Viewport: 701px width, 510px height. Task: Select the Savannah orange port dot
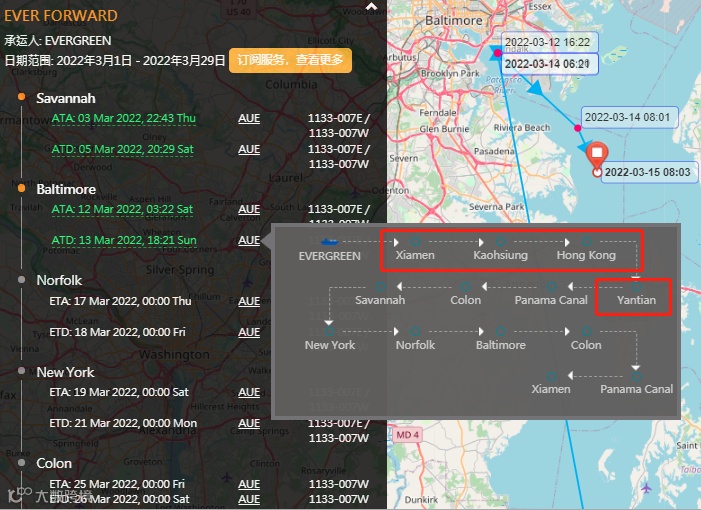[21, 97]
